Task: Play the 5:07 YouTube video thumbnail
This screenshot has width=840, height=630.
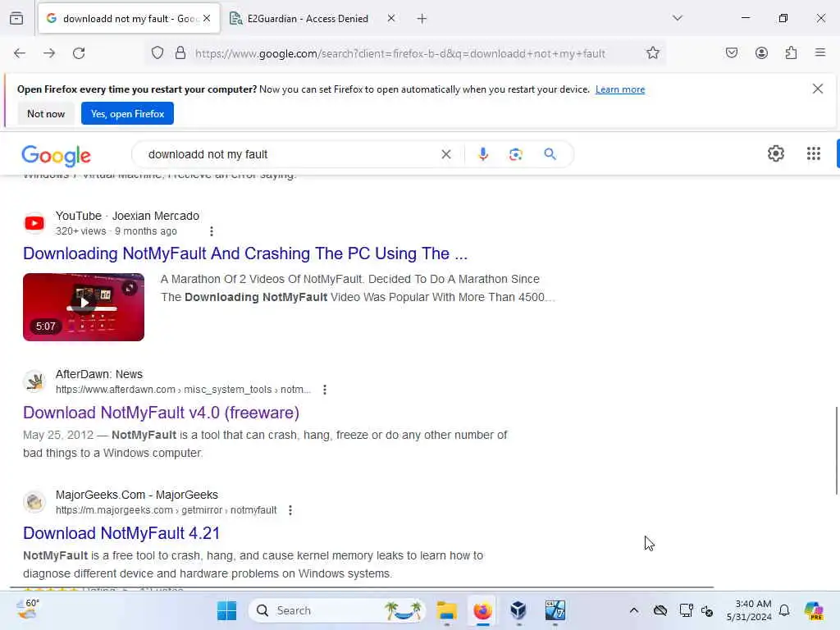Action: click(84, 307)
